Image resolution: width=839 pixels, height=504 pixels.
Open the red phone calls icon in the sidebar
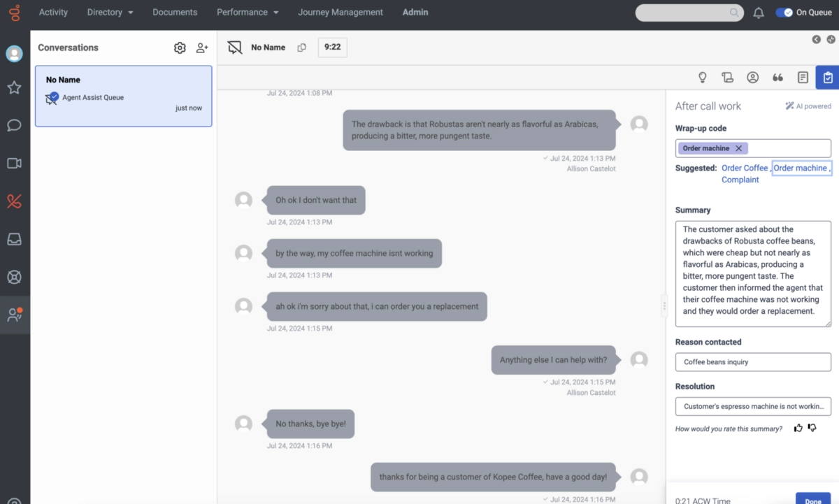click(x=14, y=201)
